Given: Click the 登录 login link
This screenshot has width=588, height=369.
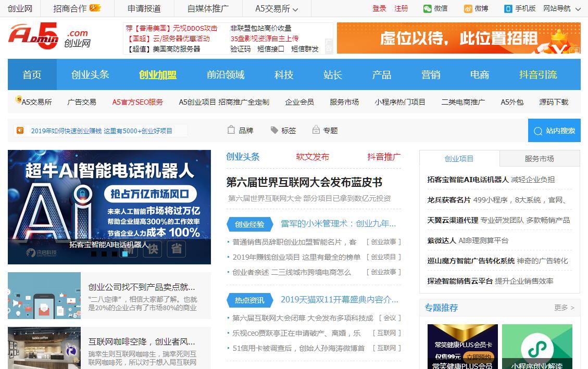Looking at the screenshot, I should (x=379, y=9).
